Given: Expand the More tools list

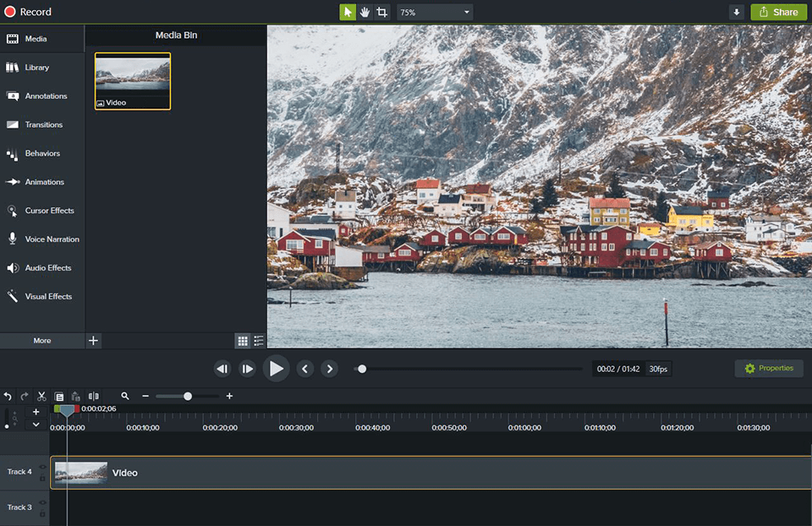Looking at the screenshot, I should coord(42,341).
